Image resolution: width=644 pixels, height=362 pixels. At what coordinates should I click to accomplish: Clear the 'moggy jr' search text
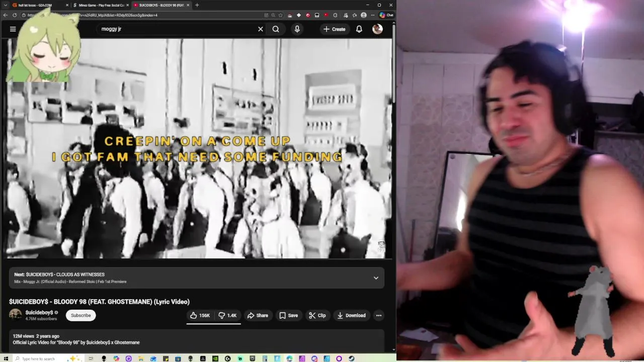click(x=261, y=29)
